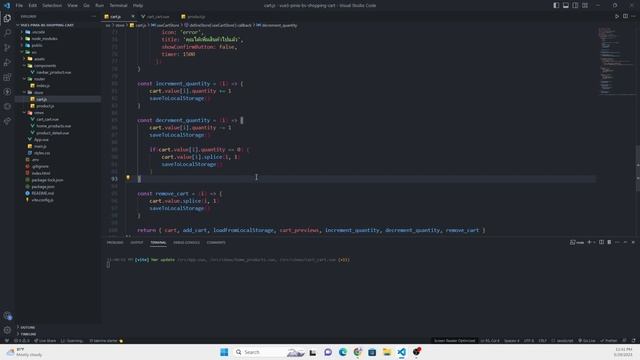Click the taskbar clock and date
This screenshot has height=360, width=640.
(x=623, y=352)
